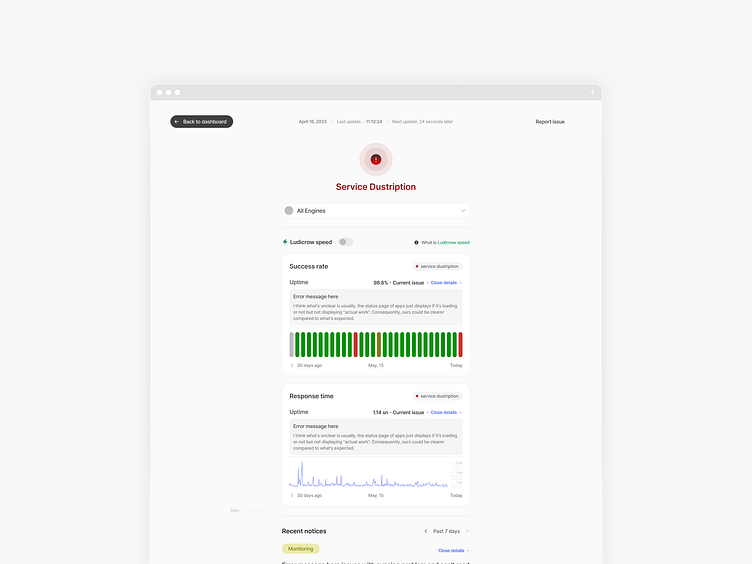Collapse Success rate details via Close details
Image resolution: width=752 pixels, height=564 pixels.
click(x=446, y=283)
